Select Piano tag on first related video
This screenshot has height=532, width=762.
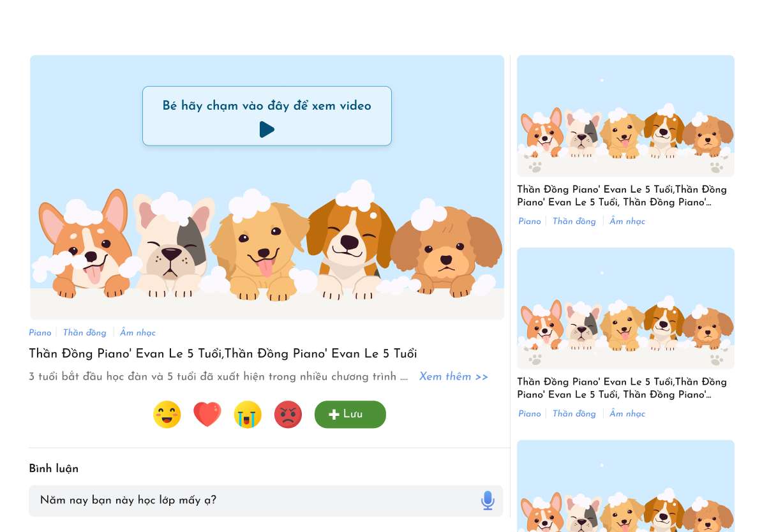click(x=530, y=221)
